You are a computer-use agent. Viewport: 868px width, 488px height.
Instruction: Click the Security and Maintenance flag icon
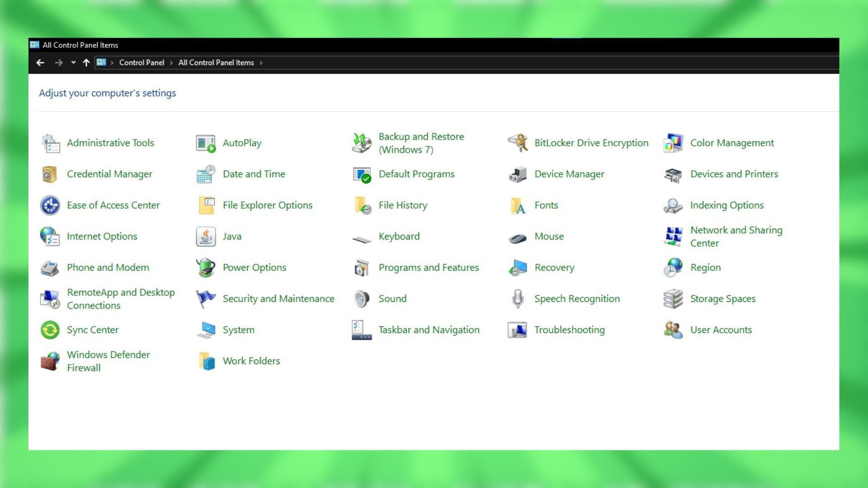206,299
